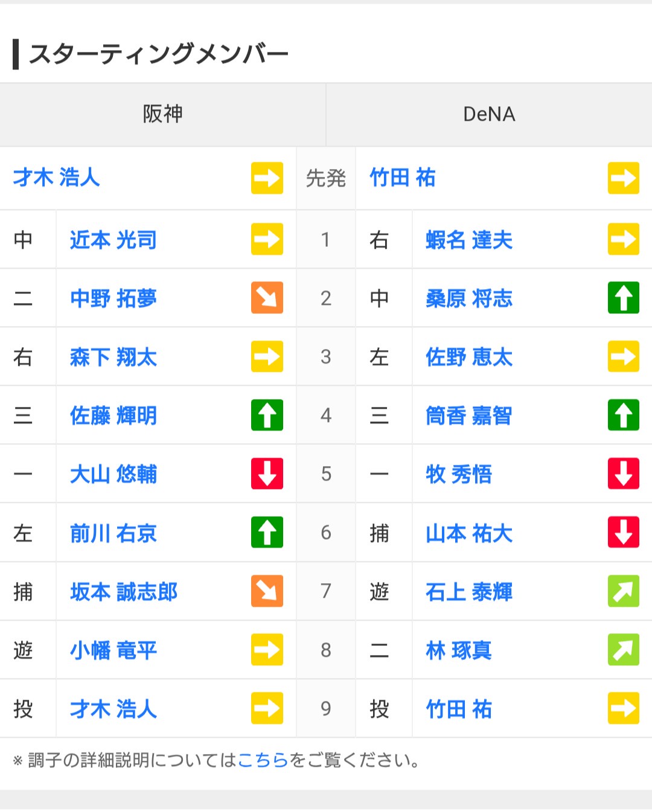The height and width of the screenshot is (812, 652).
Task: Open player page for 小幡 竜平
Action: 113,650
